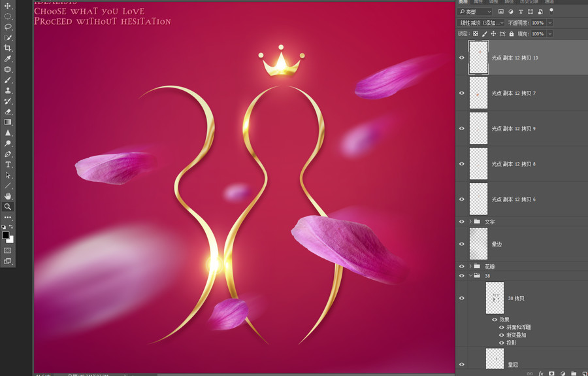Select the Dodge tool
588x376 pixels.
point(7,143)
